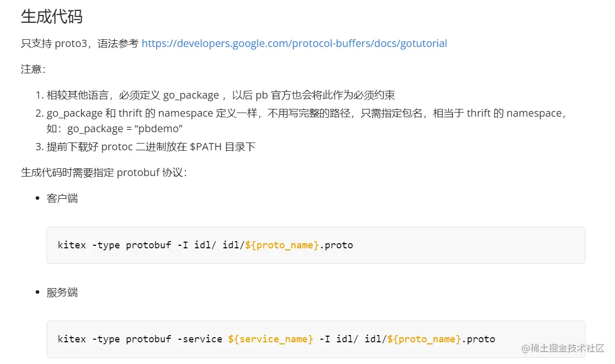The image size is (615, 364).
Task: Click the item 提前下载好 protoc 二进制
Action: tap(151, 147)
